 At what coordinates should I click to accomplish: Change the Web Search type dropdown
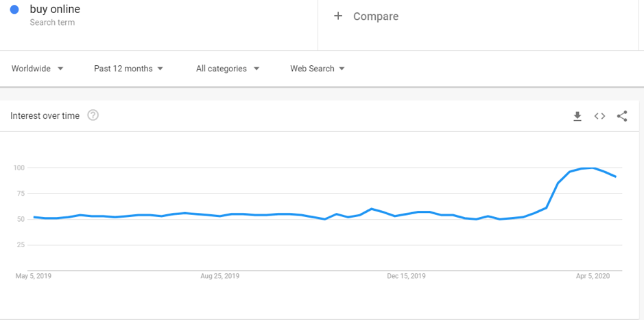317,69
